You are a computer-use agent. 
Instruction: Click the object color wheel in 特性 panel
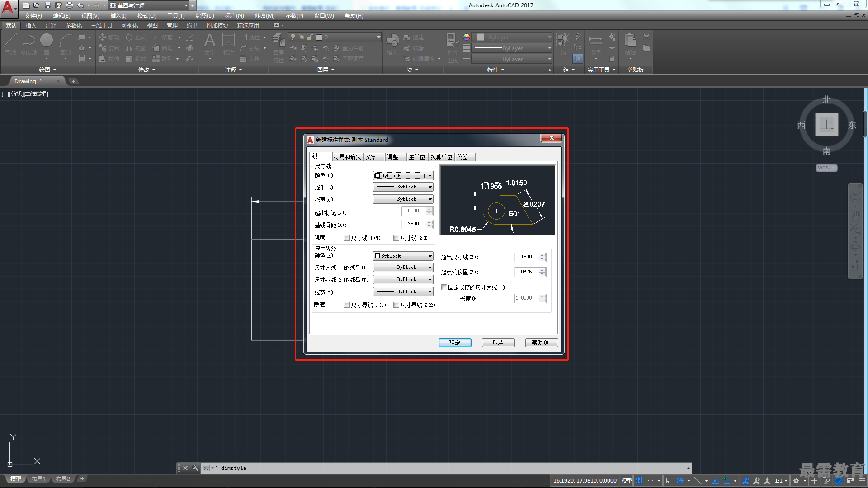(467, 37)
